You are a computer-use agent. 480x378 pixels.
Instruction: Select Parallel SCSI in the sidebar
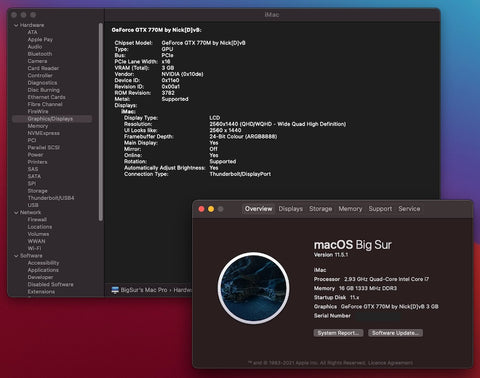[44, 148]
